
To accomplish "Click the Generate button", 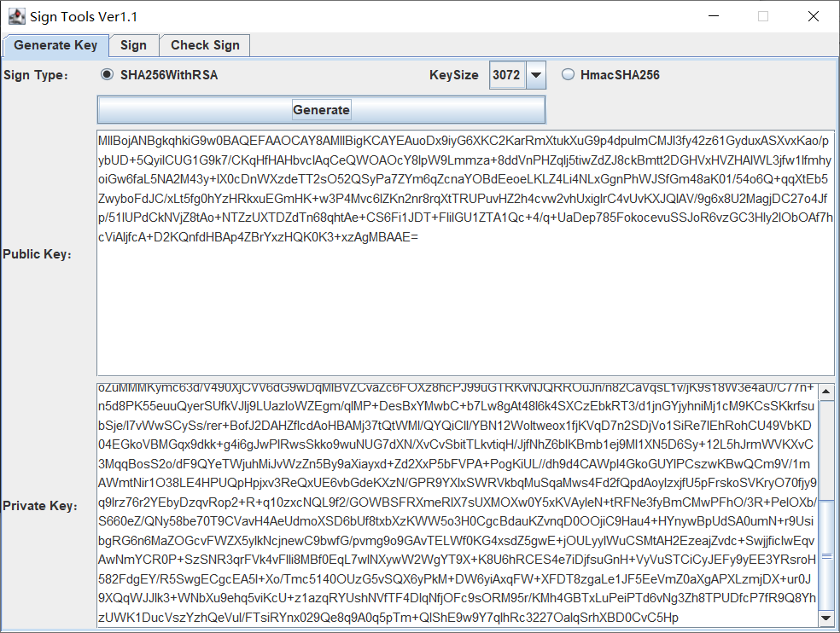I will pos(322,110).
